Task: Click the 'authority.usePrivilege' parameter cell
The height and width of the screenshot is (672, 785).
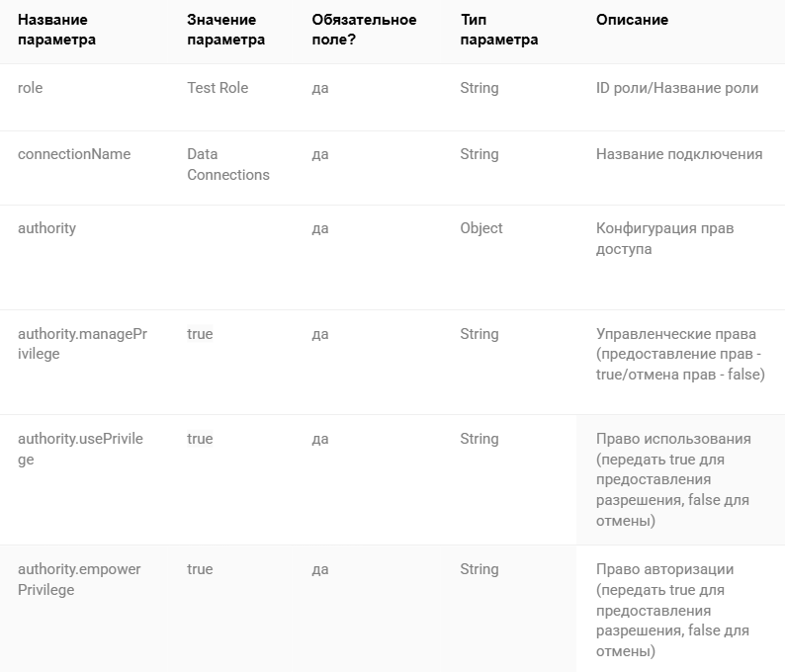Action: point(81,450)
